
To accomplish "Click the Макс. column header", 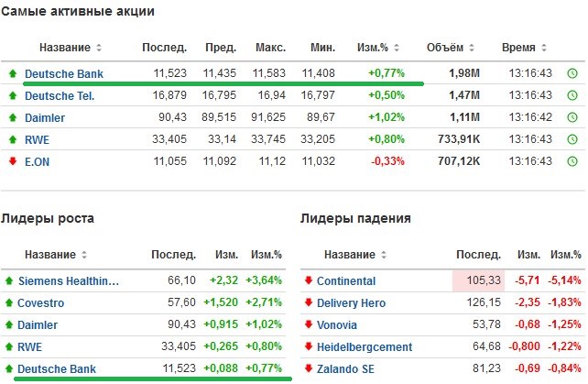I will 270,48.
